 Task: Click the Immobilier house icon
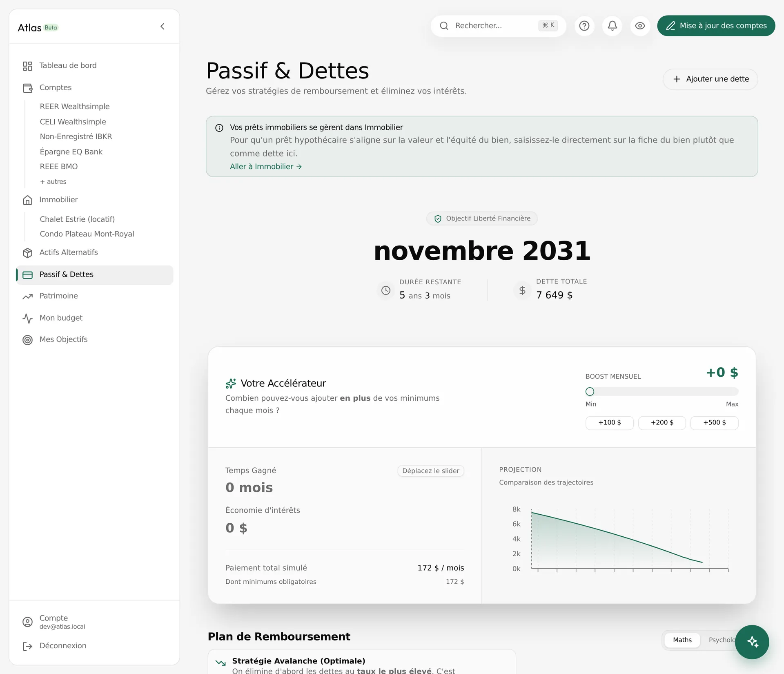pyautogui.click(x=27, y=200)
